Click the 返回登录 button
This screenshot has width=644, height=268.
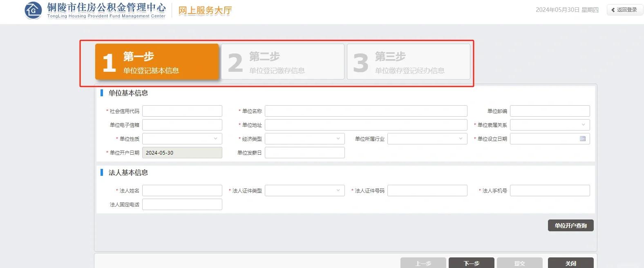tap(625, 10)
